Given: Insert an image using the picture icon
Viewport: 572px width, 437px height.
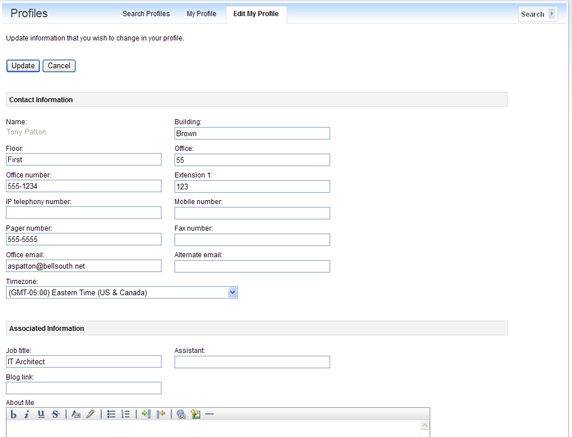Looking at the screenshot, I should point(196,414).
